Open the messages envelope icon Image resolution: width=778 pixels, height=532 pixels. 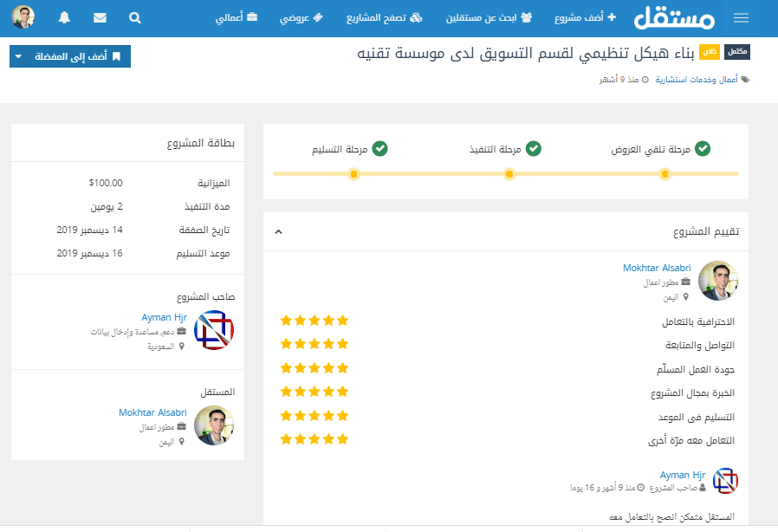coord(100,17)
